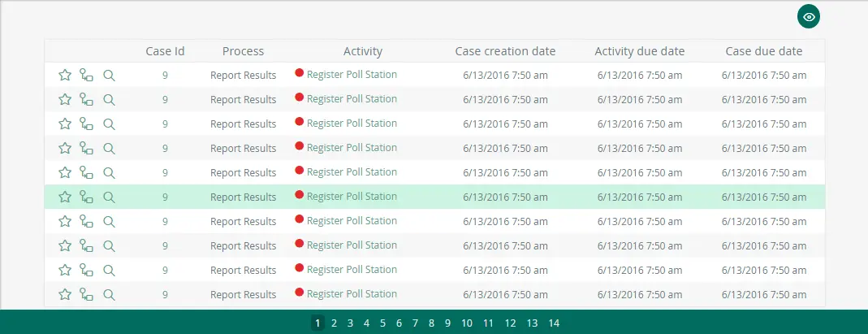
Task: Click the highlighted row's activity due date value
Action: pos(639,197)
